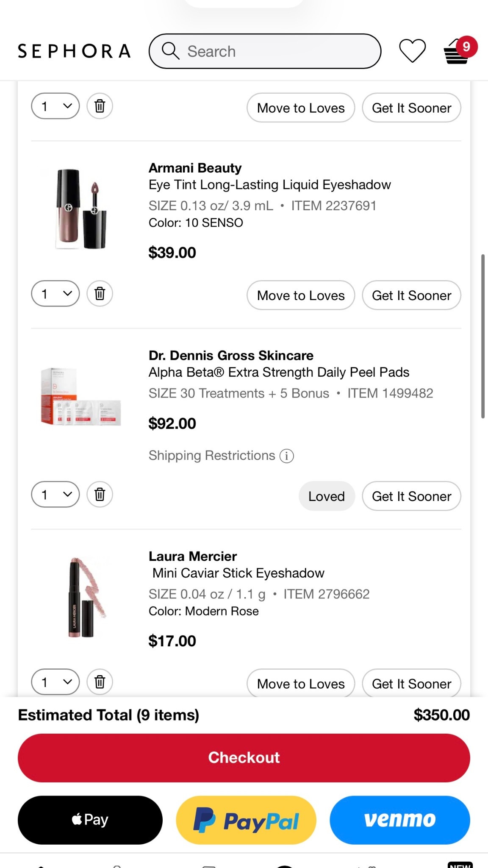Tap the Sephora logo
The width and height of the screenshot is (488, 868).
[x=74, y=51]
